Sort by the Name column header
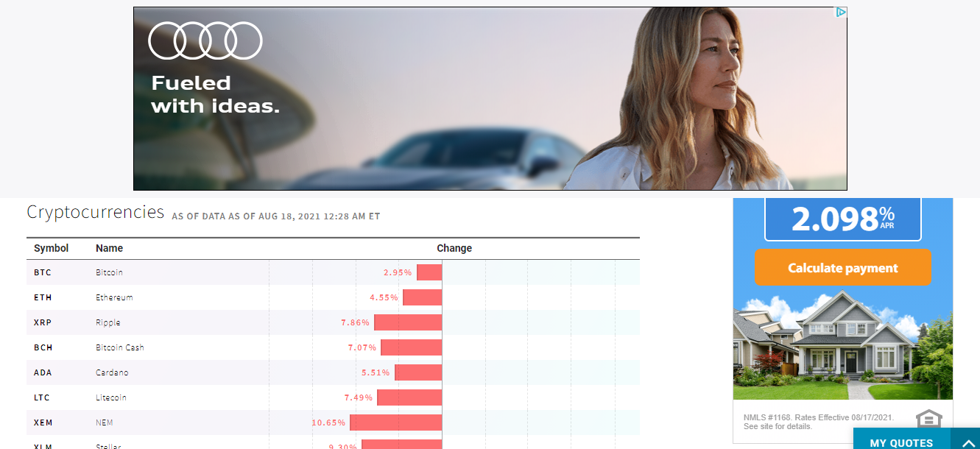 (x=109, y=248)
